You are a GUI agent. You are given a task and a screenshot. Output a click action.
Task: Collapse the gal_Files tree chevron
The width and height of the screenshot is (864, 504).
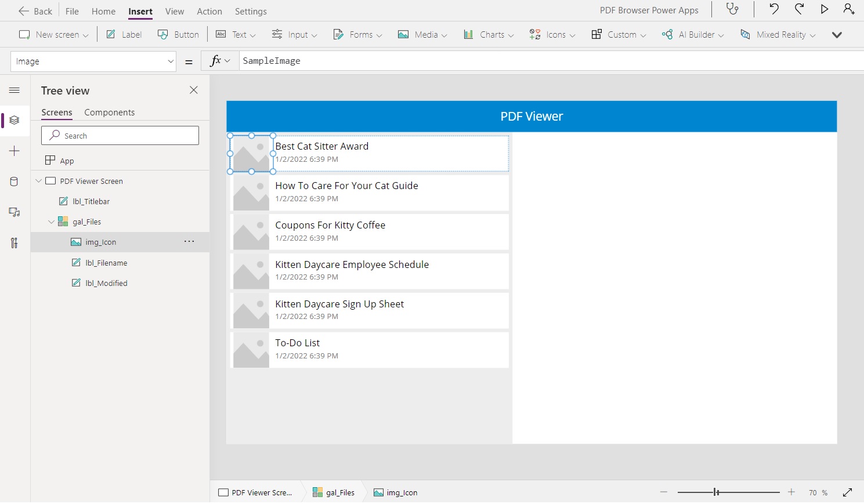[x=51, y=221]
